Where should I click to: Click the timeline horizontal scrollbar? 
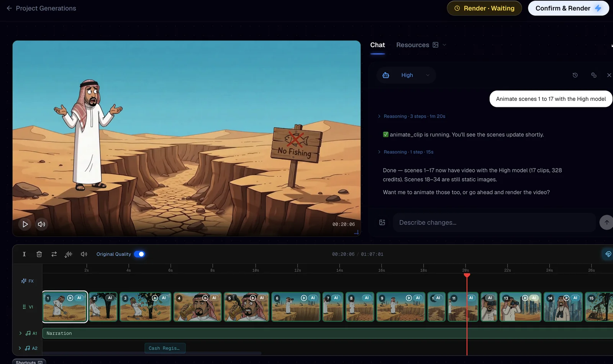(x=152, y=353)
